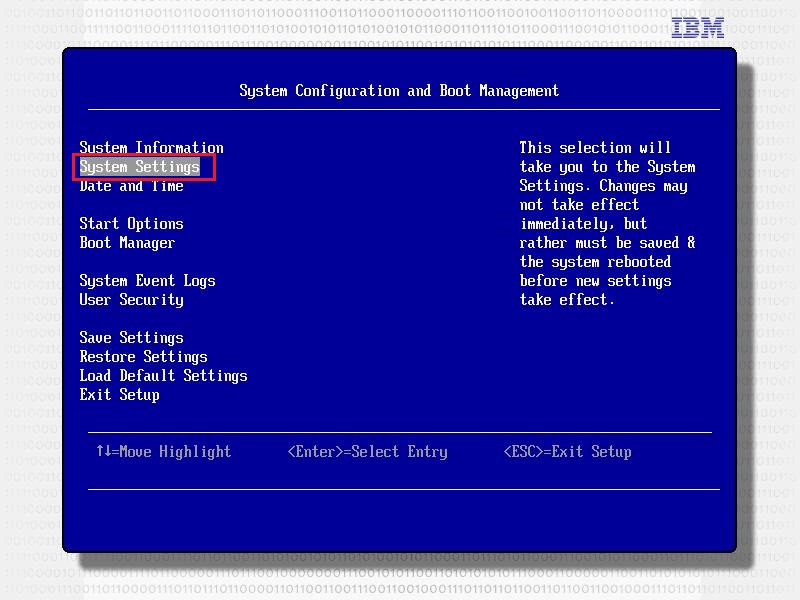Image resolution: width=800 pixels, height=600 pixels.
Task: Click the divider line above the key hints
Action: [399, 432]
